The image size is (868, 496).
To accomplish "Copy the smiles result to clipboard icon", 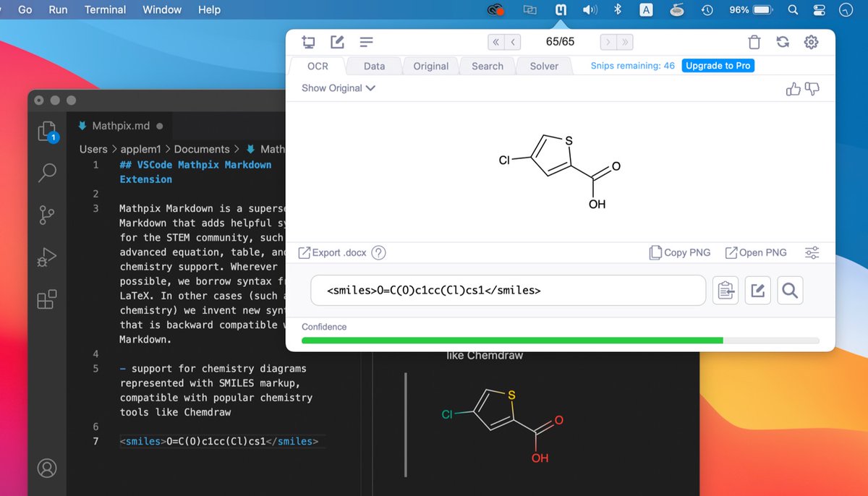I will point(725,290).
